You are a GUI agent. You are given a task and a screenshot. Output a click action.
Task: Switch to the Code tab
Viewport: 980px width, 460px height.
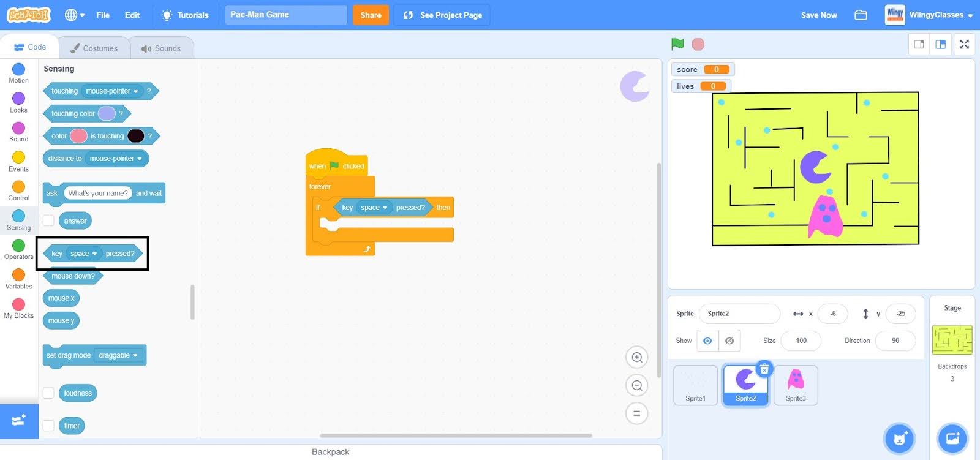(x=30, y=47)
